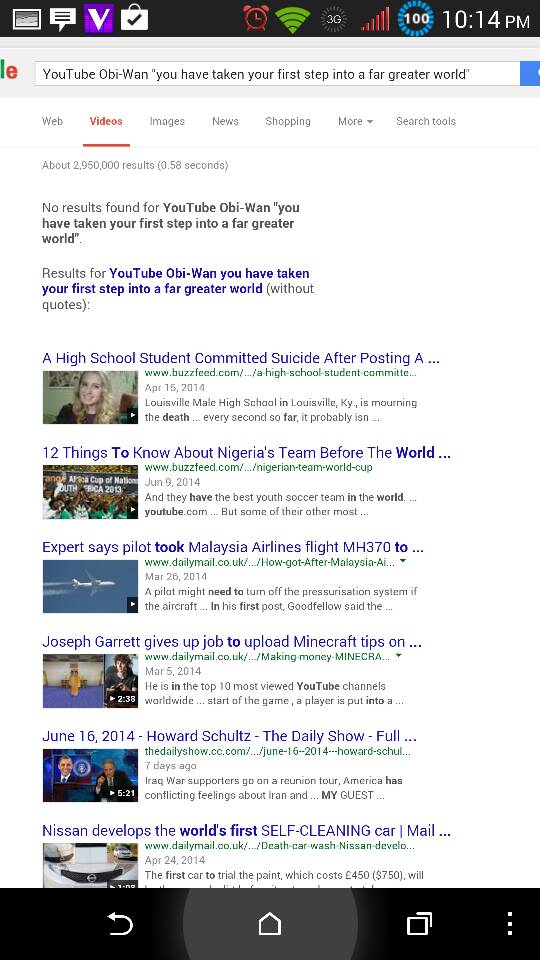The width and height of the screenshot is (540, 960).
Task: Open the Howard Schultz Daily Show result
Action: point(229,736)
